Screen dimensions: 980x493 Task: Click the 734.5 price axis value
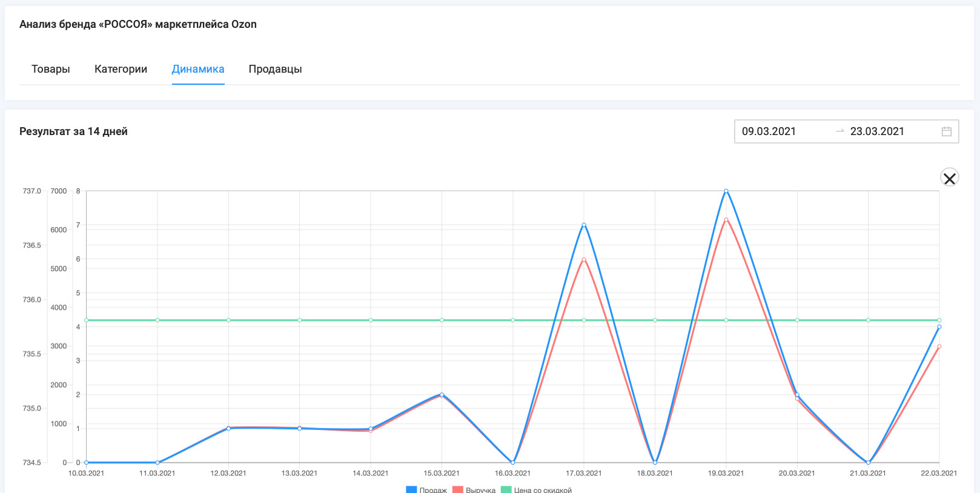pyautogui.click(x=32, y=463)
